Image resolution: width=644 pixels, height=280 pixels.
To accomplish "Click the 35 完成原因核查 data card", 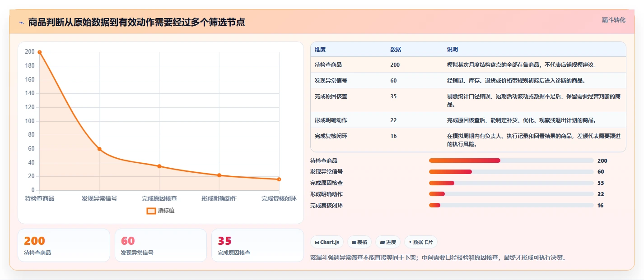I will click(257, 245).
